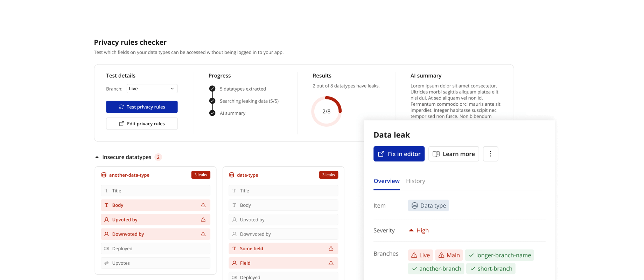
Task: Click the database icon beside data-type heading
Action: click(232, 175)
